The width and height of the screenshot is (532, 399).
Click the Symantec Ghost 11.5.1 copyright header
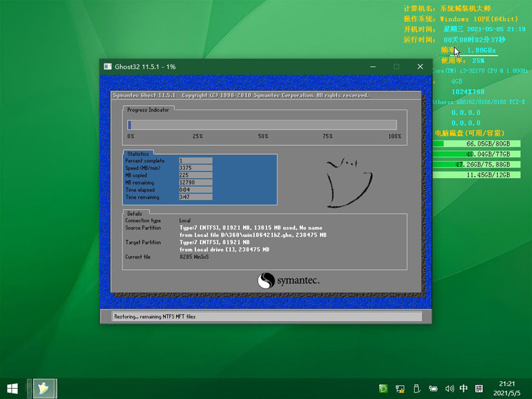coord(241,95)
